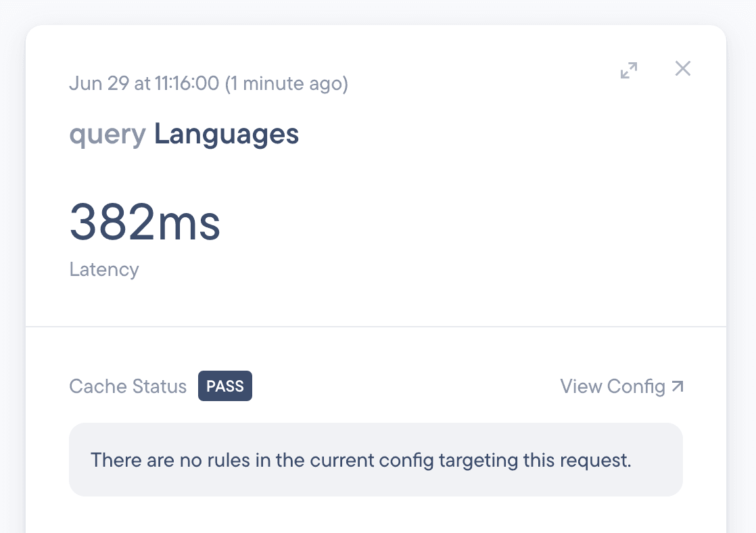
Task: Open the detail view using the expand arrows icon
Action: click(x=629, y=70)
